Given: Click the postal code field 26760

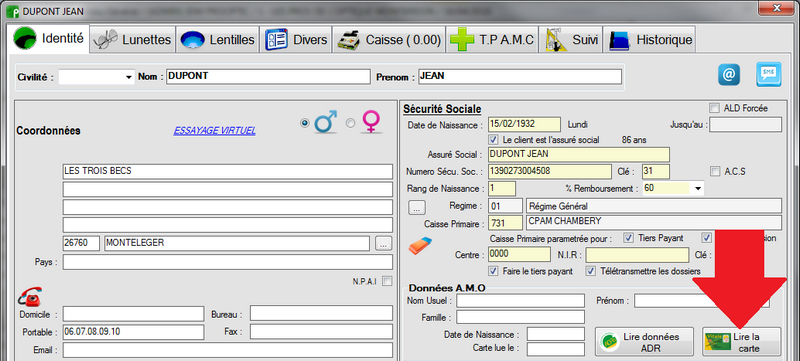Looking at the screenshot, I should tap(81, 243).
